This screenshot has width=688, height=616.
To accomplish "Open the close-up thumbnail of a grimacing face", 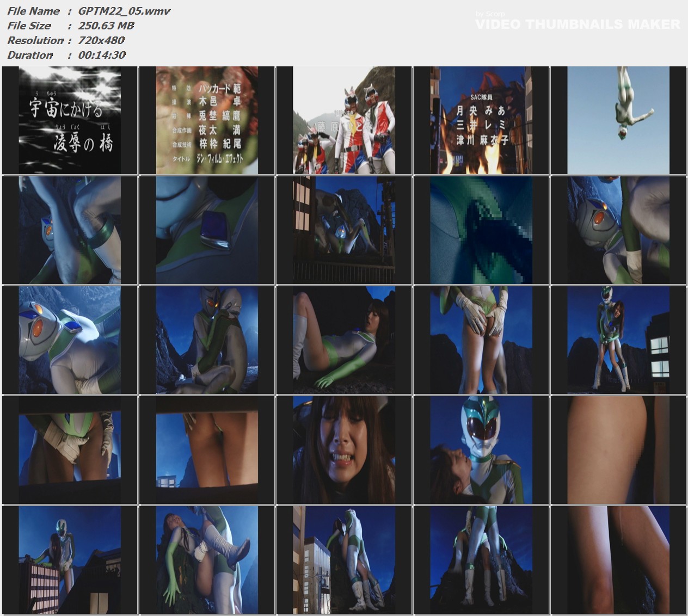I will pos(344,450).
